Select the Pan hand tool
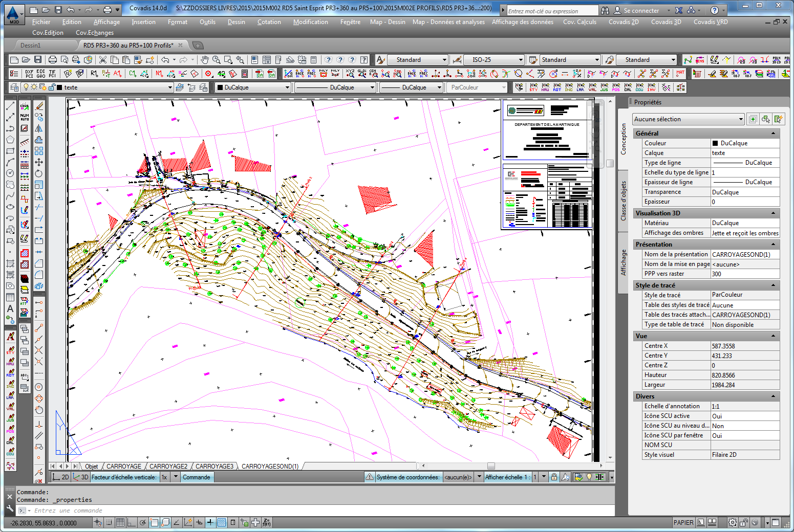This screenshot has height=532, width=794. click(205, 60)
